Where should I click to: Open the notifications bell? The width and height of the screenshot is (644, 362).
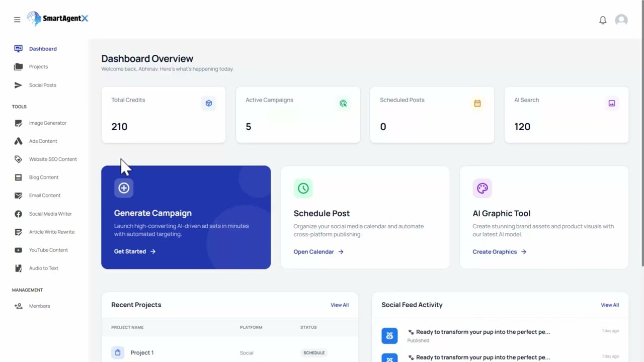[x=603, y=20]
